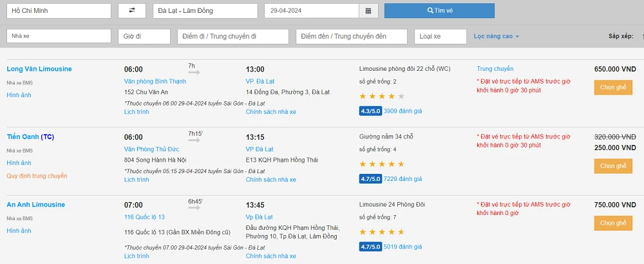The width and height of the screenshot is (644, 264).
Task: Click the Nhà xe filter field
Action: [x=59, y=37]
